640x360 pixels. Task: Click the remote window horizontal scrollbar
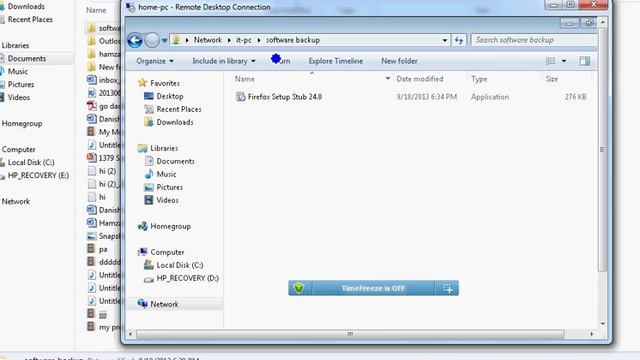[350, 334]
